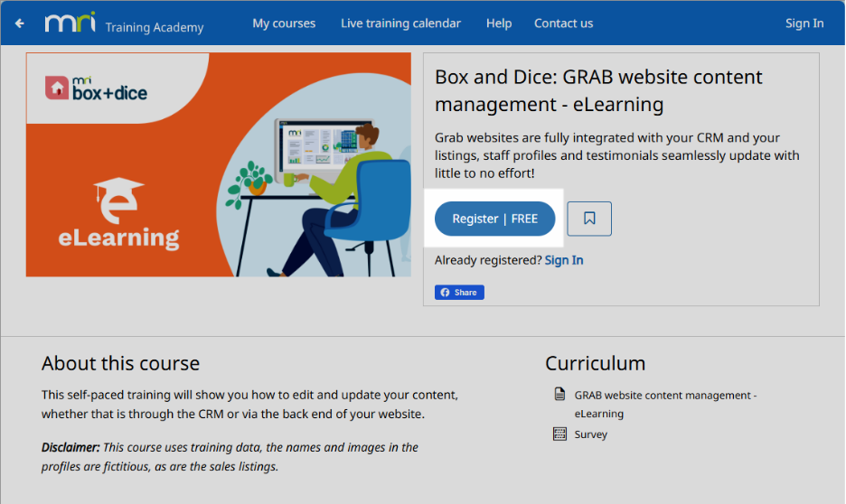The image size is (846, 504).
Task: Click the Curriculum heading
Action: click(595, 363)
